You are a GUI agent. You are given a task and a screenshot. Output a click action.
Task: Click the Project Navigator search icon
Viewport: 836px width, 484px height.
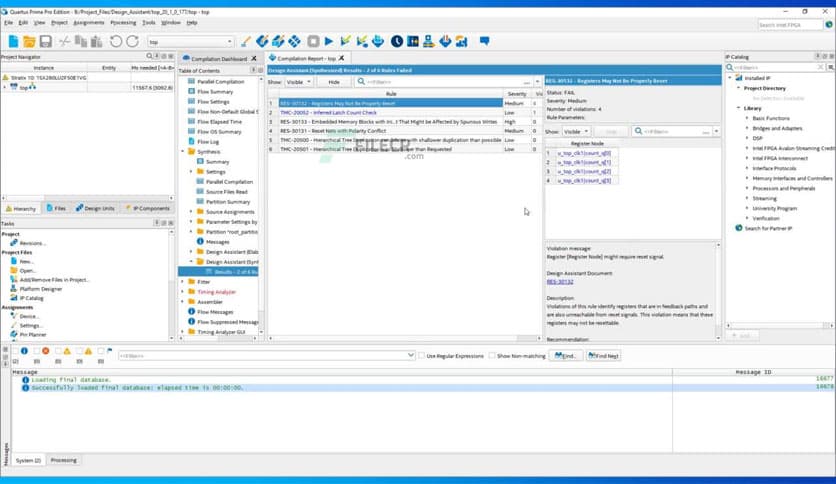click(x=149, y=56)
